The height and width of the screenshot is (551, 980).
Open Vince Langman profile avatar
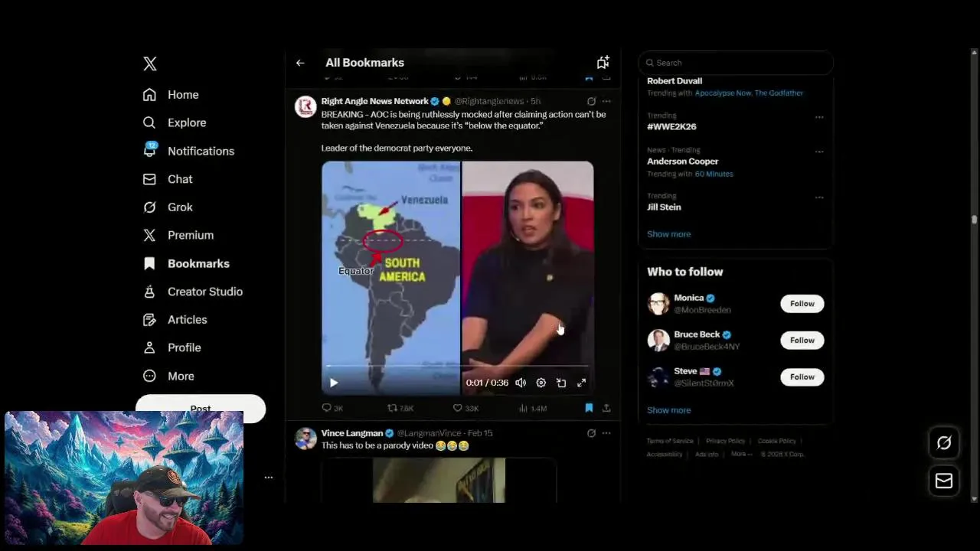[305, 439]
